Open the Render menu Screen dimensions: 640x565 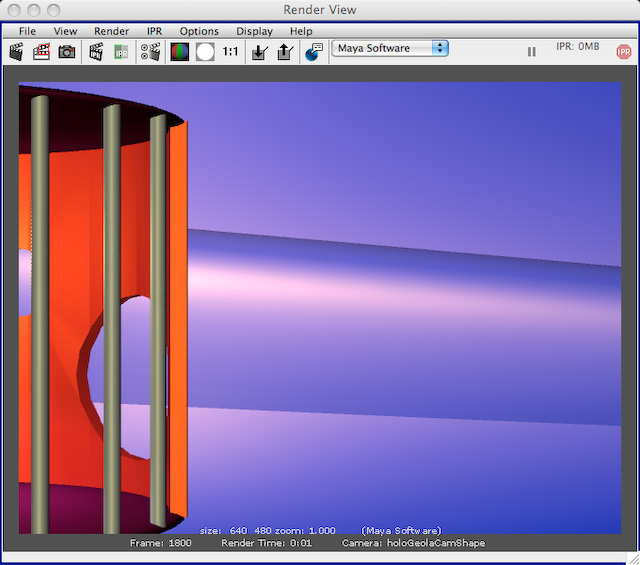(x=111, y=31)
